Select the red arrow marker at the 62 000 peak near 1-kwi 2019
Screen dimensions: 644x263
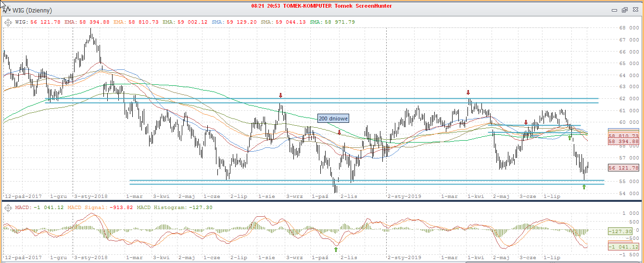tap(468, 92)
